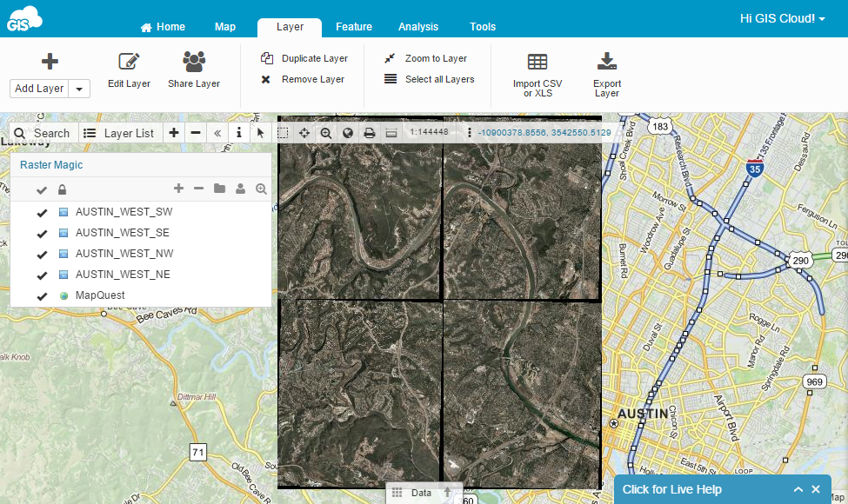Switch to the Map tab

[x=225, y=27]
